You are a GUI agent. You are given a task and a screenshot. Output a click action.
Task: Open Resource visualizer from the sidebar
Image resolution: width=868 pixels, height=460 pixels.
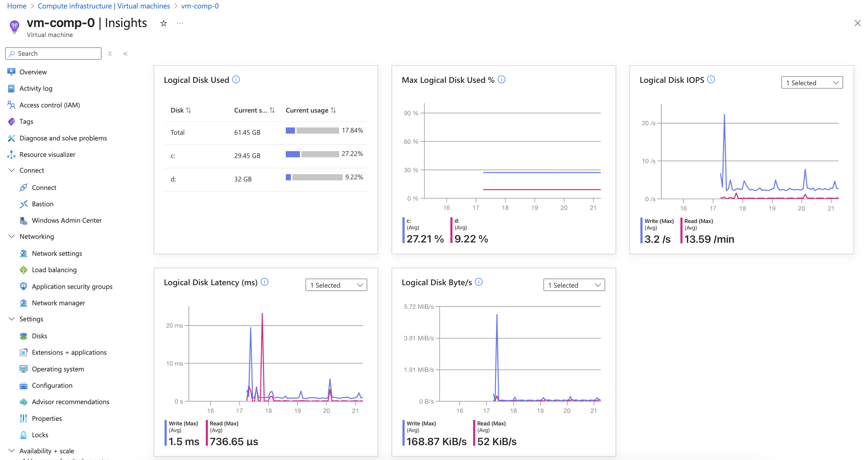47,154
